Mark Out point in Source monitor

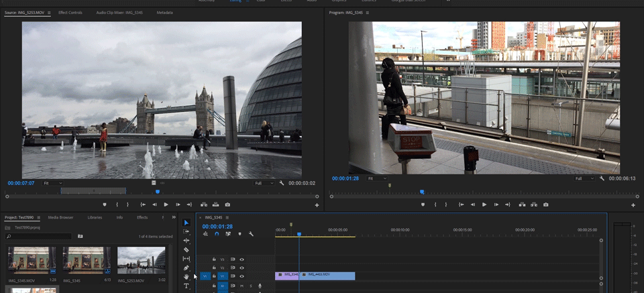click(127, 204)
